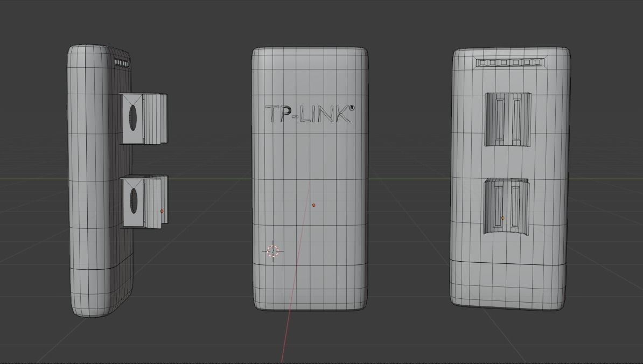
Task: Select the TP-LINK embossed text on the front model
Action: coord(310,114)
